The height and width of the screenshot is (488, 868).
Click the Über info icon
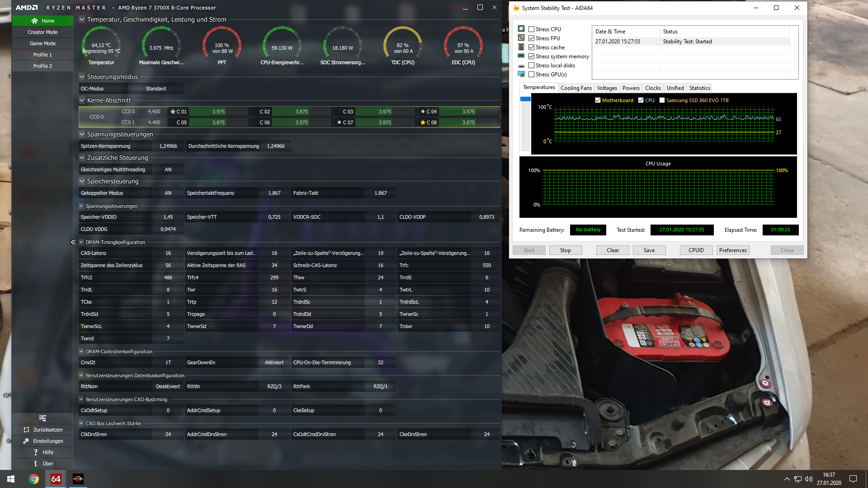36,464
